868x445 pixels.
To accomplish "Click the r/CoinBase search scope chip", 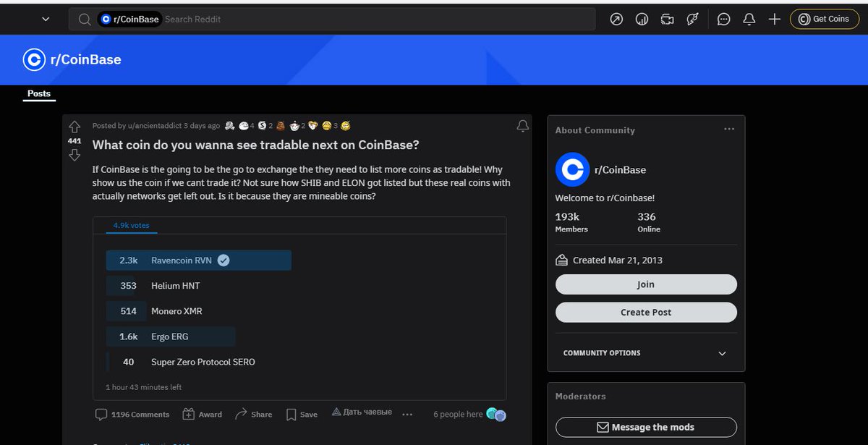I will click(x=129, y=20).
